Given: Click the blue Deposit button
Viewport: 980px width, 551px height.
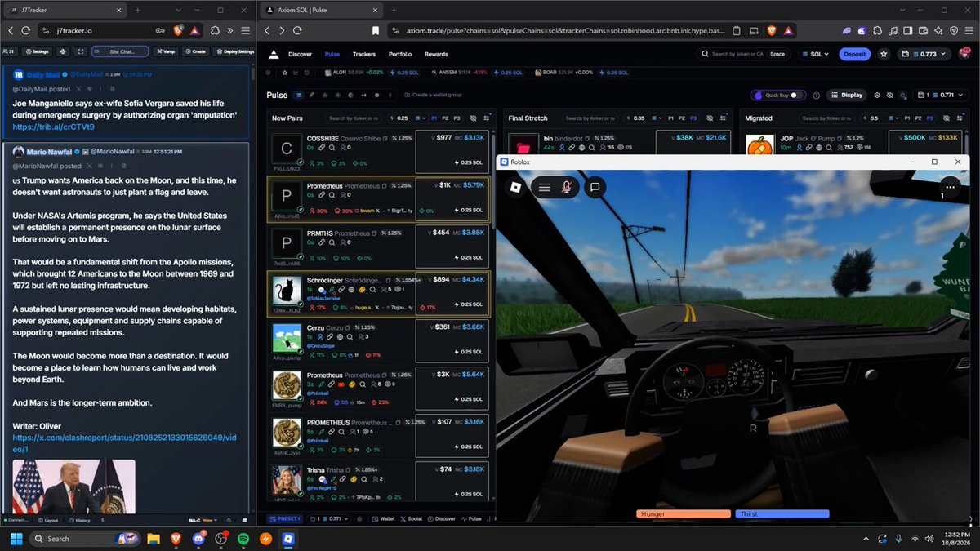Looking at the screenshot, I should tap(854, 54).
